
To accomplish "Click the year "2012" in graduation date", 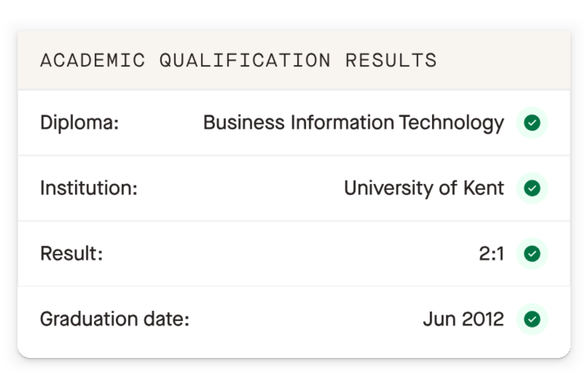I will coord(483,319).
